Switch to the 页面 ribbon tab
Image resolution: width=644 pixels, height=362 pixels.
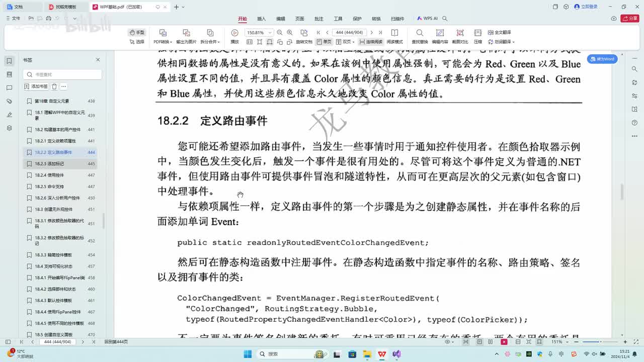coord(299,19)
